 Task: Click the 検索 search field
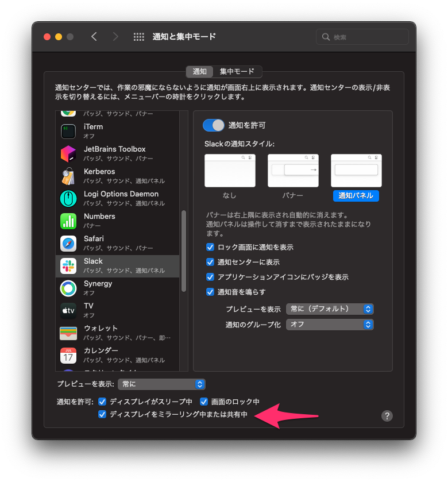click(x=362, y=37)
